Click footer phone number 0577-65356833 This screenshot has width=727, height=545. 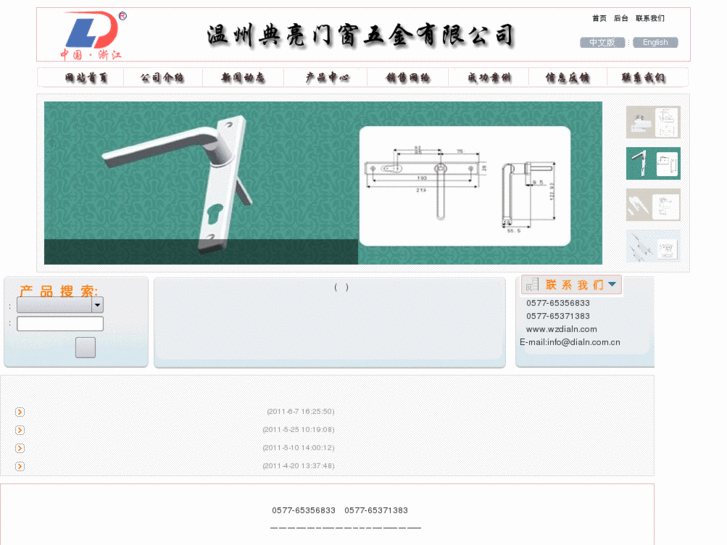coord(303,510)
